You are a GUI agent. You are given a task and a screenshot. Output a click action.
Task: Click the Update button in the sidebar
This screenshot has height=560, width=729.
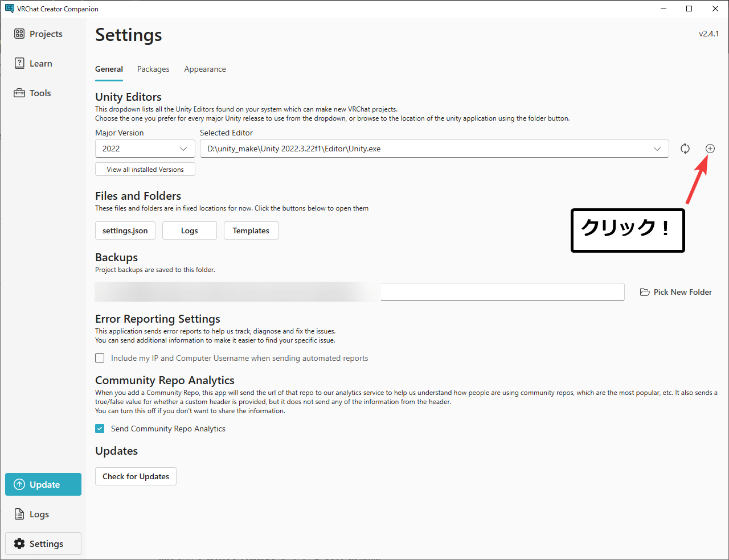click(43, 484)
